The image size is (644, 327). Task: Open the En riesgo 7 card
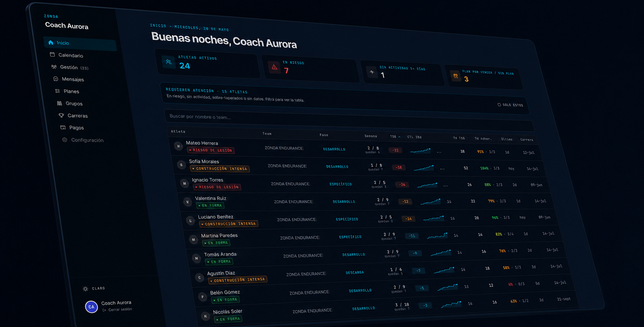point(310,68)
